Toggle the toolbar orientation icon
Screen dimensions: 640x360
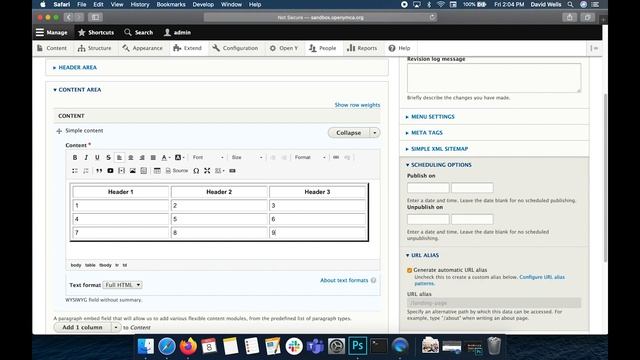tap(594, 48)
